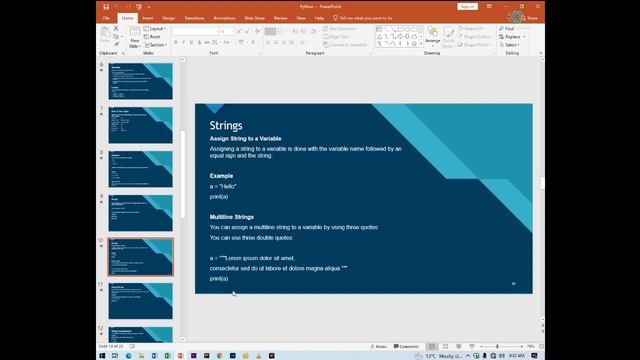Open the font size combo box
Viewport: 640px width, 360px height.
tap(226, 31)
